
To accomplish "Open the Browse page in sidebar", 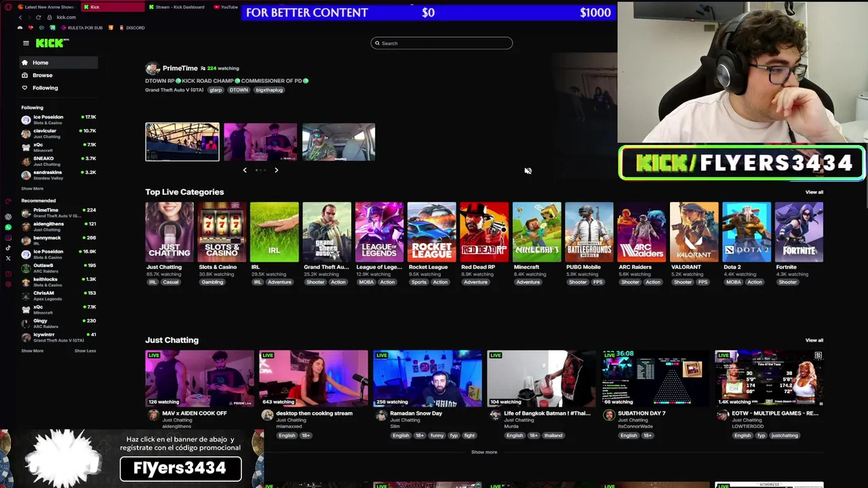I will [59, 75].
